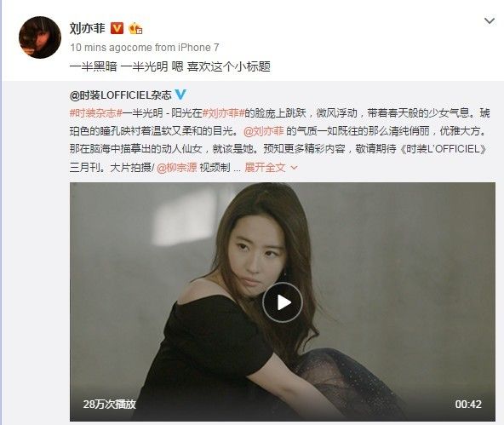This screenshot has height=425, width=504.
Task: Click the small arrow after 展开全文
Action: pyautogui.click(x=294, y=168)
